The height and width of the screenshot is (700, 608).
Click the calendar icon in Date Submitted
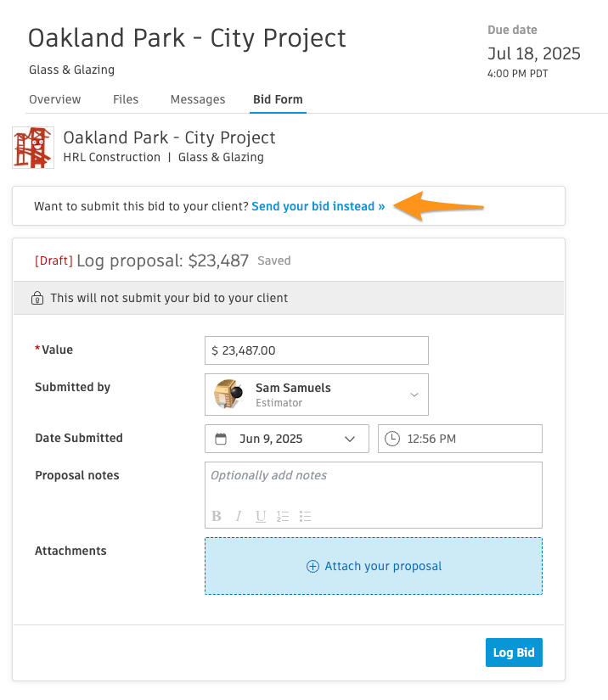pos(221,439)
